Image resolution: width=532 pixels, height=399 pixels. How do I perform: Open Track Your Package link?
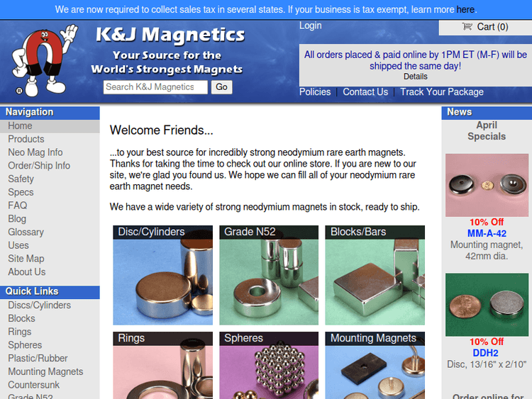point(442,92)
